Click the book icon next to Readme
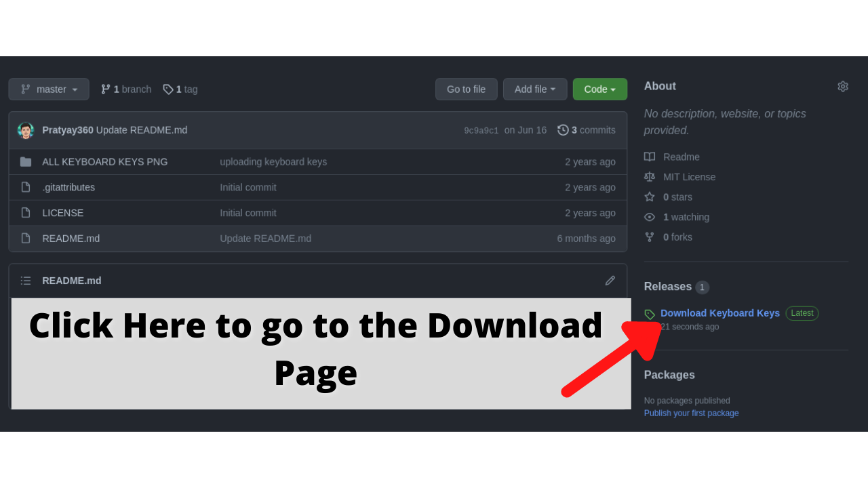Screen dimensions: 868x488 [x=650, y=157]
